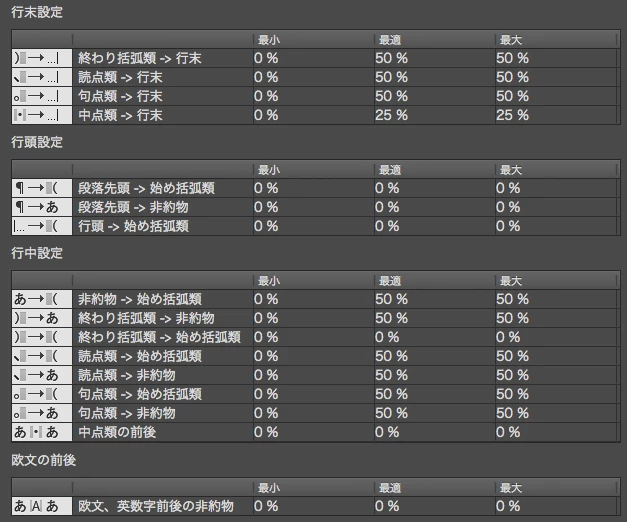The width and height of the screenshot is (627, 522).
Task: Click the 終わり括弧類 -> 非約物 row icon
Action: click(x=42, y=318)
